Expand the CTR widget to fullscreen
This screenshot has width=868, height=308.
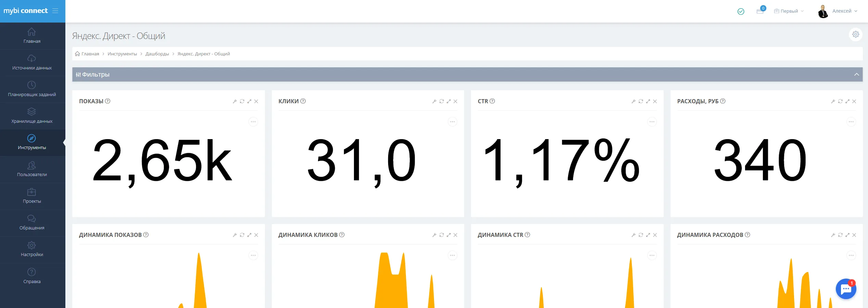648,102
